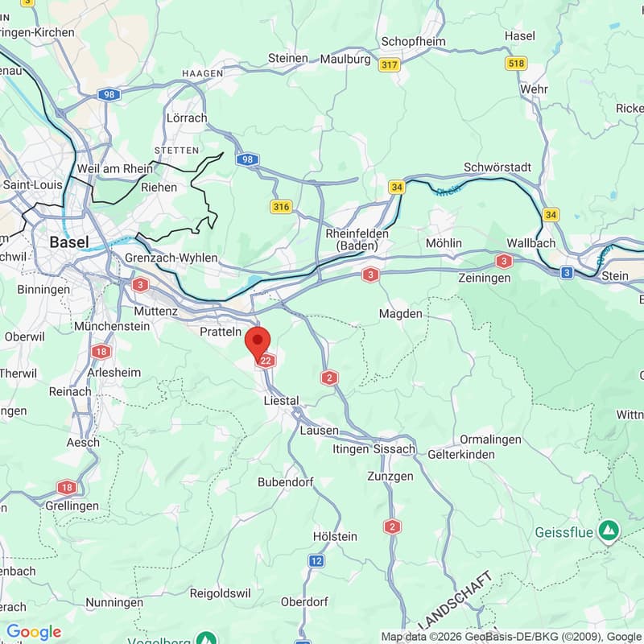
Task: Click the Basel city label
Action: pos(69,242)
